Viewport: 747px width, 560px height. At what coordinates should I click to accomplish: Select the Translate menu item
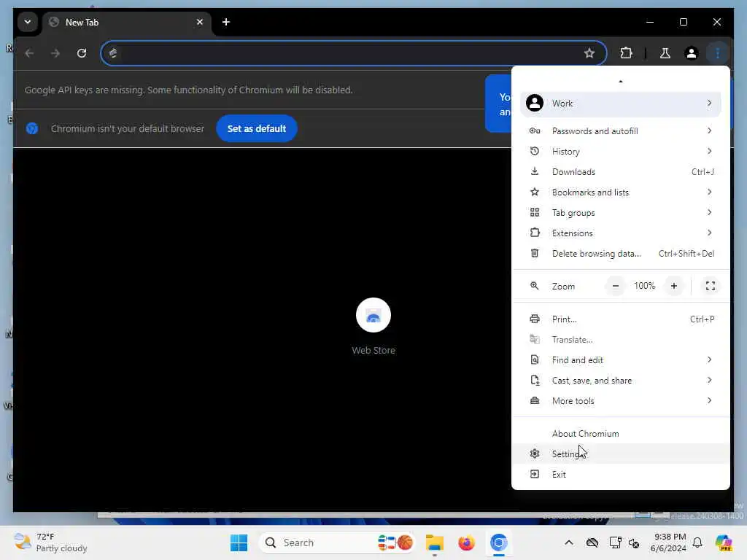coord(620,340)
